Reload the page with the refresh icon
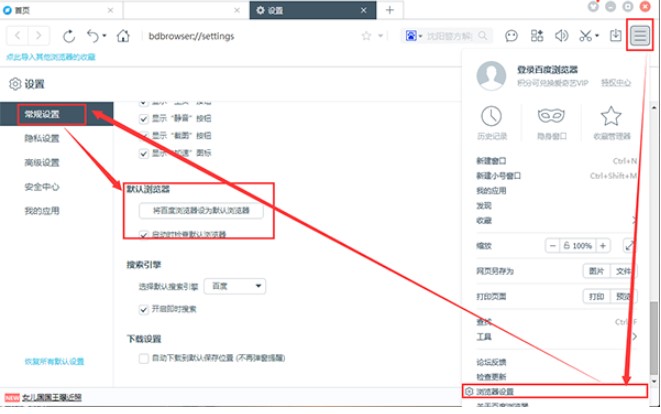This screenshot has width=661, height=414. pyautogui.click(x=69, y=36)
